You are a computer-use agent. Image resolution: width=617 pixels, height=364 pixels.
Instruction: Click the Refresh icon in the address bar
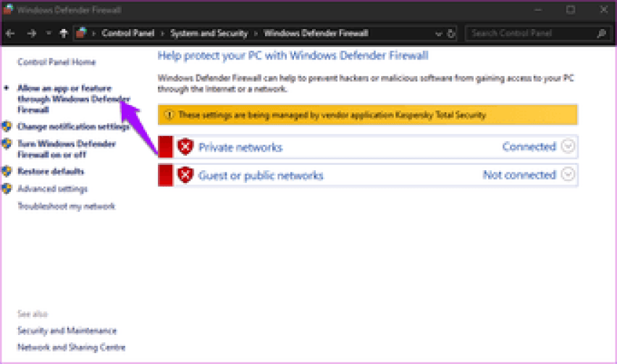pyautogui.click(x=452, y=33)
